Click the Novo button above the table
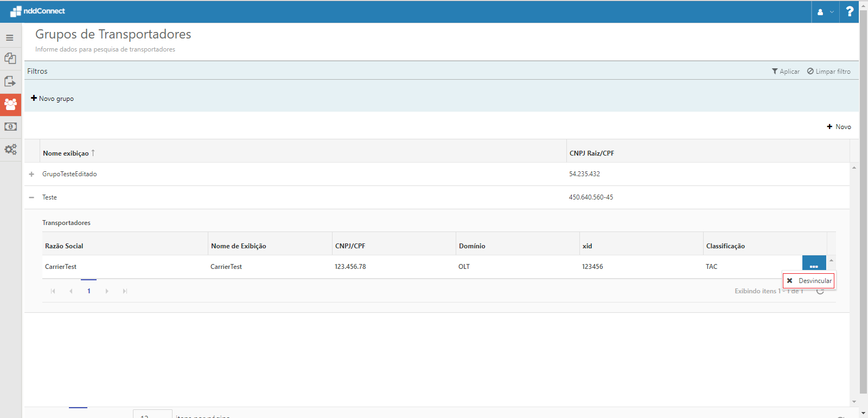Image resolution: width=868 pixels, height=418 pixels. 839,127
